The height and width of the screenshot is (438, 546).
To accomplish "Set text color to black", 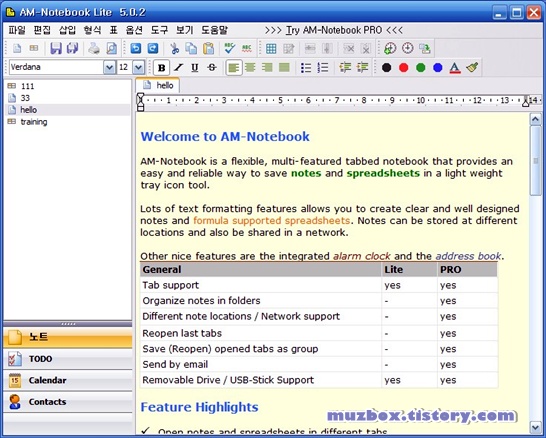I will (386, 68).
